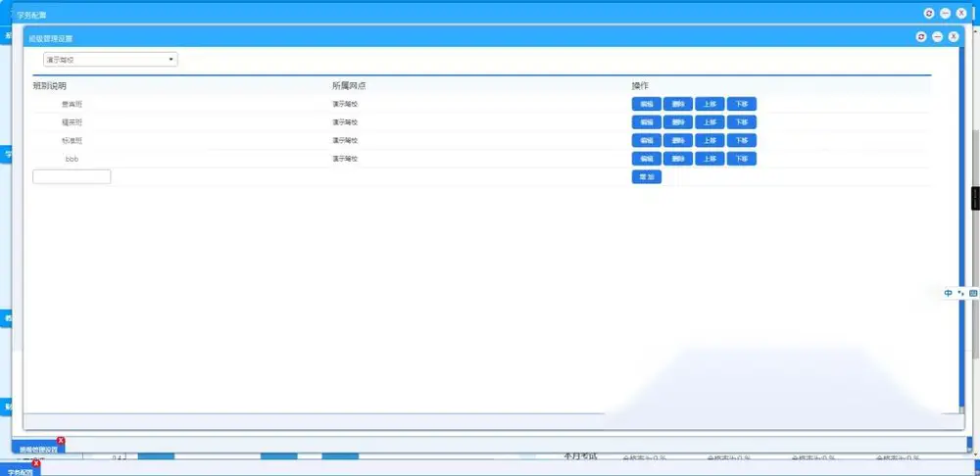Focus the new class name input field
This screenshot has width=980, height=476.
coord(72,176)
